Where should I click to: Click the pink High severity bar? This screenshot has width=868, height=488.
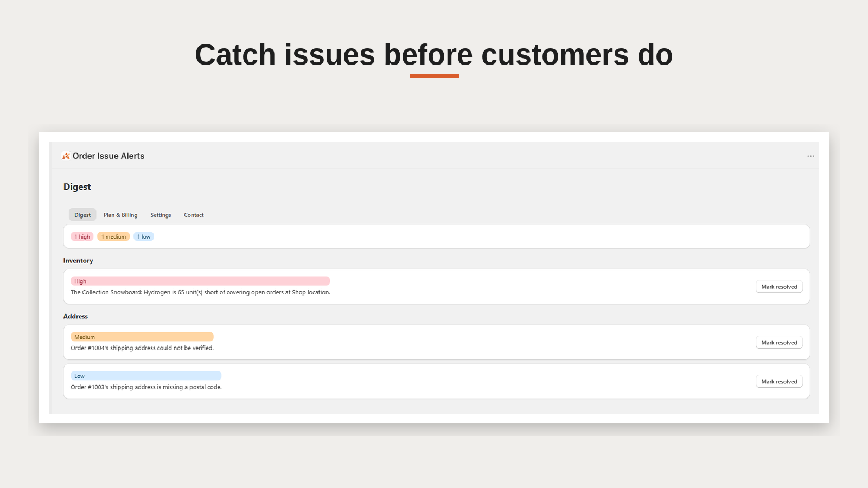pyautogui.click(x=200, y=281)
